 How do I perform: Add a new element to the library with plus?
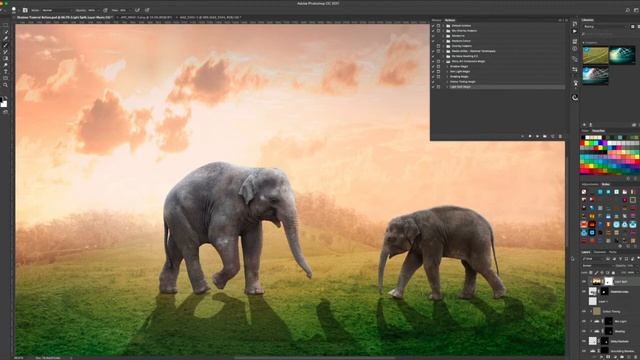(584, 124)
